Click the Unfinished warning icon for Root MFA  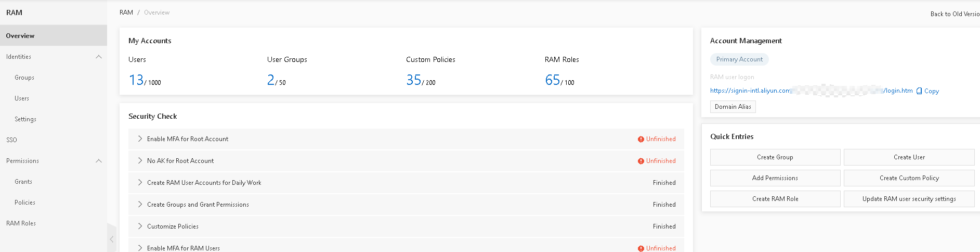pos(641,140)
